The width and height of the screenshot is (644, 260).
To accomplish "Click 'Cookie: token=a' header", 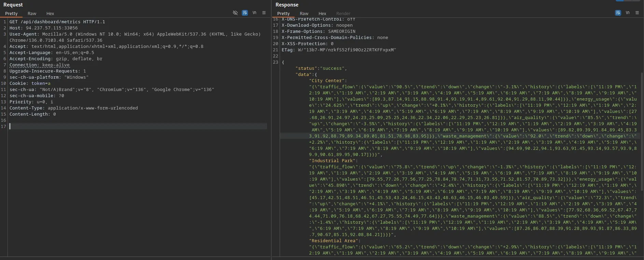I will pos(30,83).
